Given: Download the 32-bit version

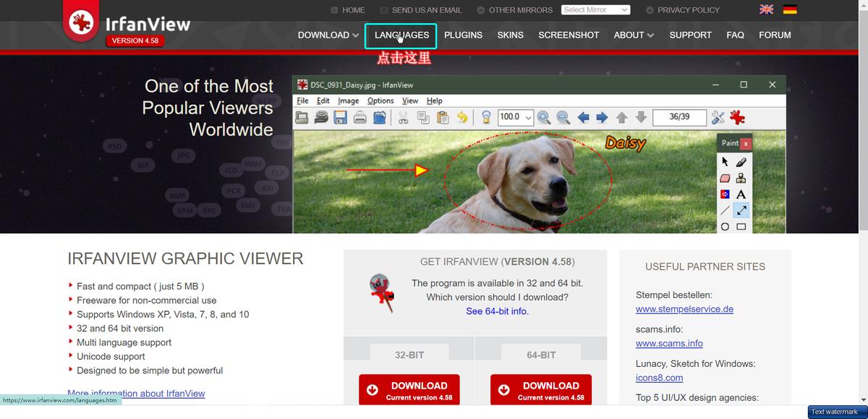Looking at the screenshot, I should [x=409, y=390].
